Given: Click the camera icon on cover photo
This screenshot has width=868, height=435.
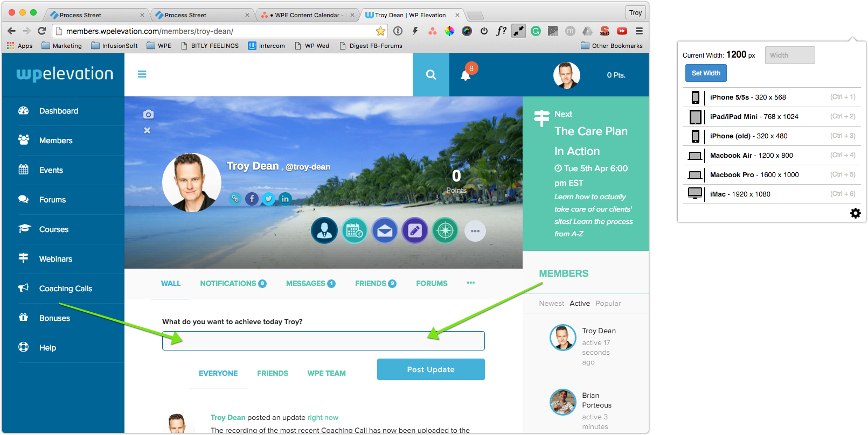Looking at the screenshot, I should tap(149, 114).
